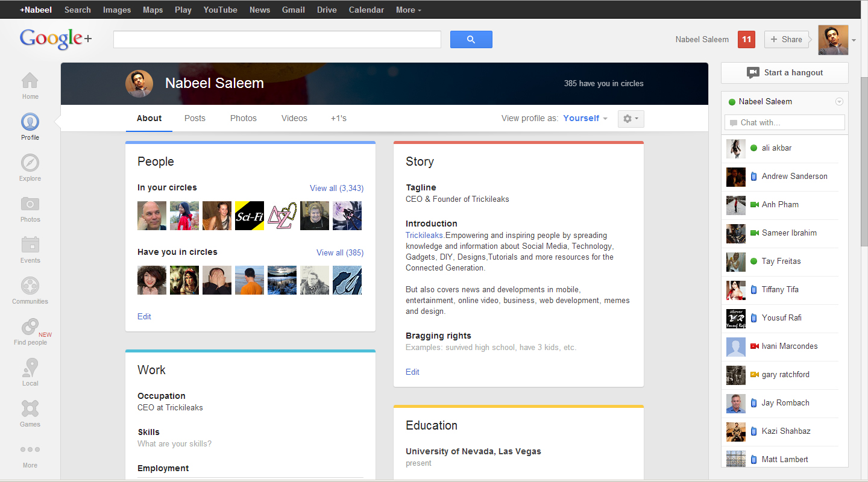Go to Home in the left sidebar
Screen dimensions: 868x482
click(x=30, y=86)
